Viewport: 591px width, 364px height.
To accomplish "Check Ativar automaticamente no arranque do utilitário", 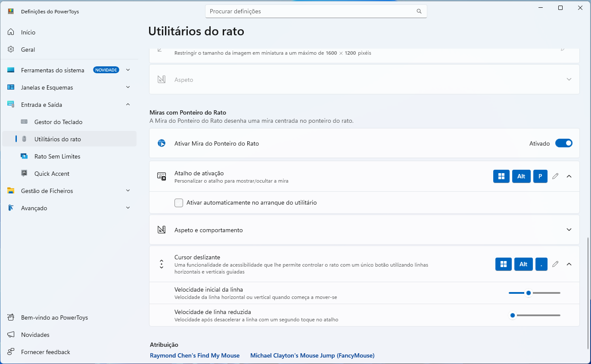I will tap(179, 202).
